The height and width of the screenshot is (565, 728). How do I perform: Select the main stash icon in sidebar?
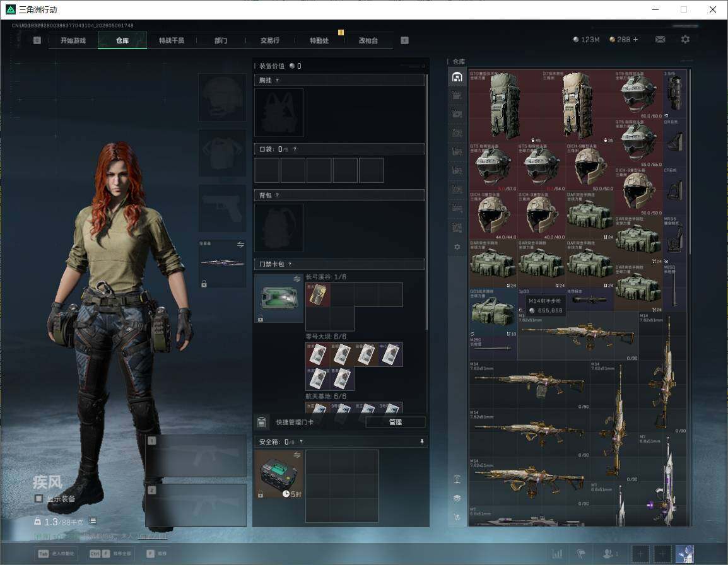pyautogui.click(x=457, y=77)
